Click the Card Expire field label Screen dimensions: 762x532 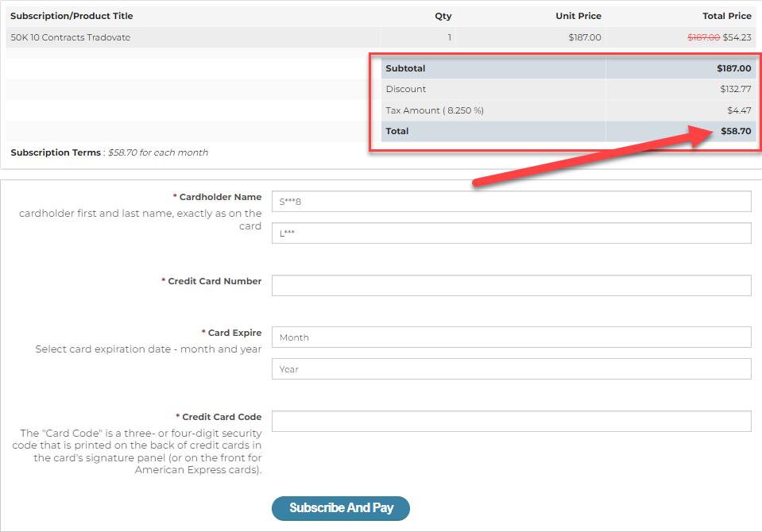tap(234, 333)
